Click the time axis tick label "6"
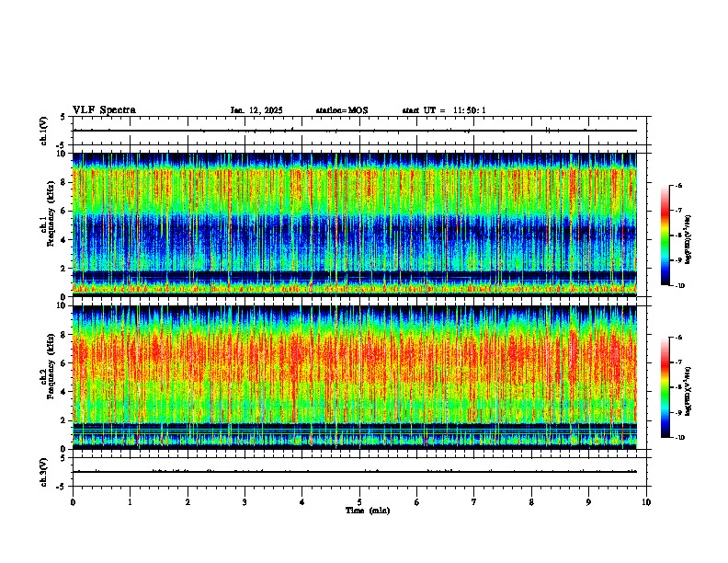728x563 pixels. pos(417,502)
